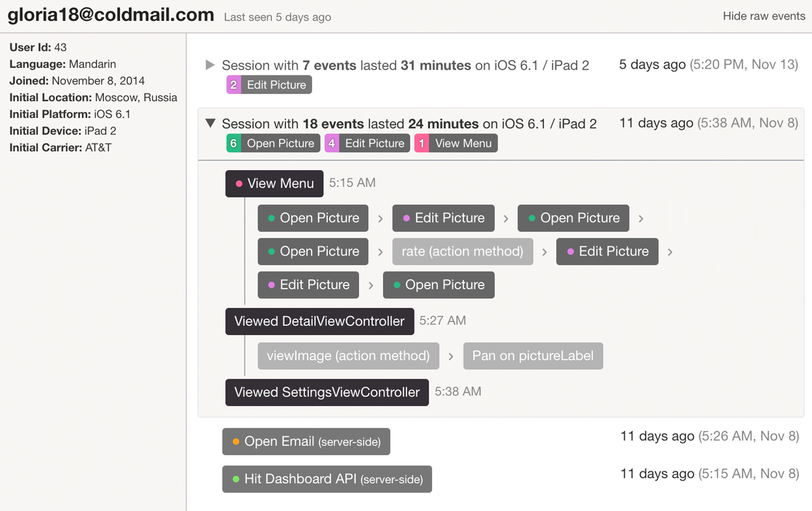Click Hit Dashboard API server-side event
The width and height of the screenshot is (812, 511).
pos(327,479)
